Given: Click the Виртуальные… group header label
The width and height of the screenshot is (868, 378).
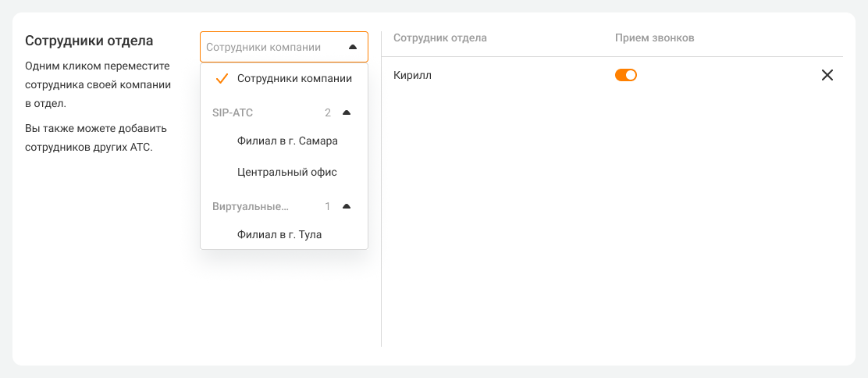Looking at the screenshot, I should [x=251, y=206].
